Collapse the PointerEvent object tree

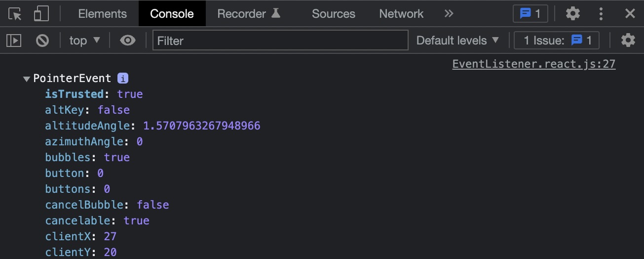pyautogui.click(x=26, y=79)
